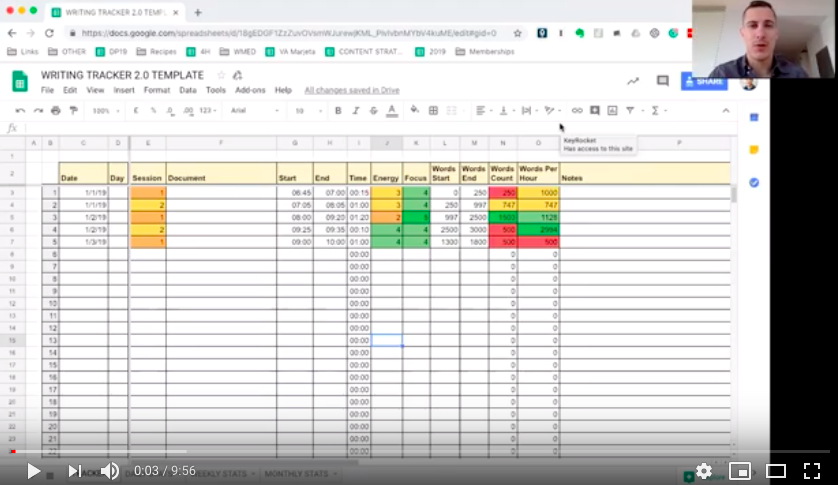
Task: Click the Print icon
Action: click(56, 111)
